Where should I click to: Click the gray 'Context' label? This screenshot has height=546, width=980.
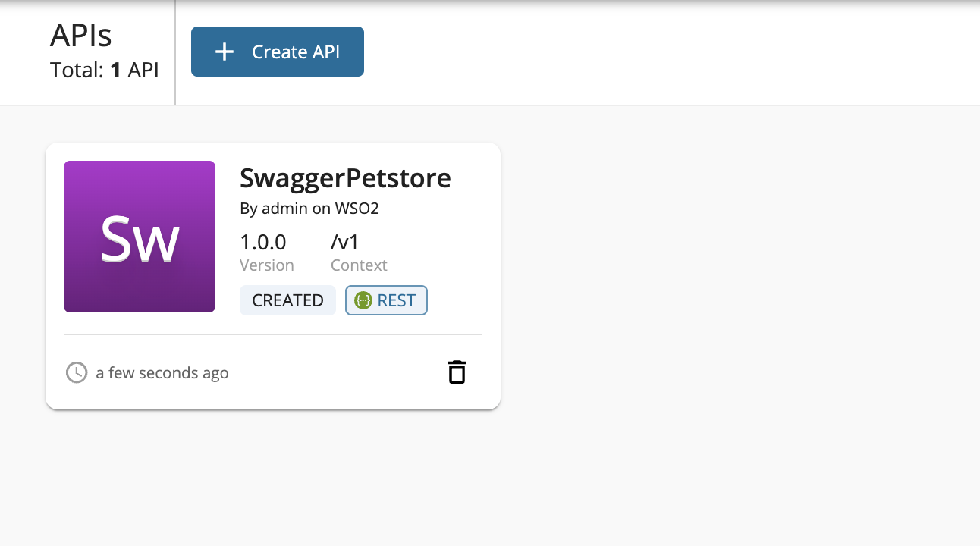coord(359,265)
